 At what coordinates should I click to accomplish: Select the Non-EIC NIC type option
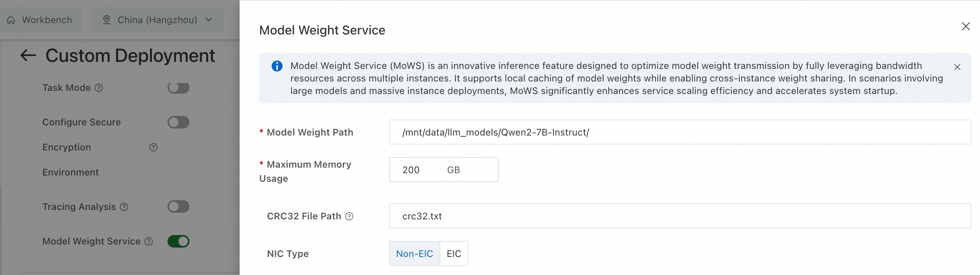coord(414,254)
